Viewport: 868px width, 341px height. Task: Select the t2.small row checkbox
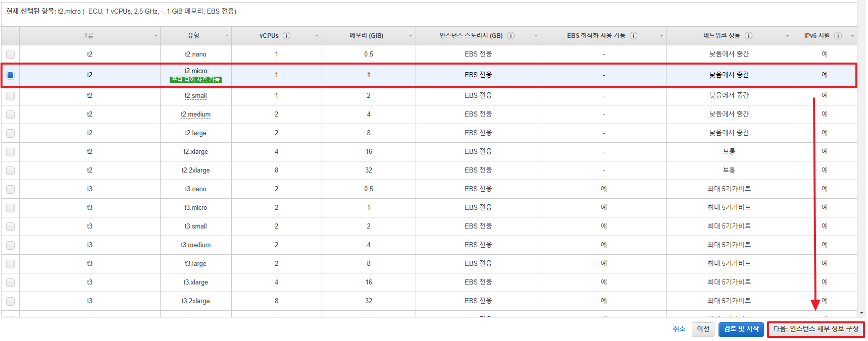click(10, 96)
